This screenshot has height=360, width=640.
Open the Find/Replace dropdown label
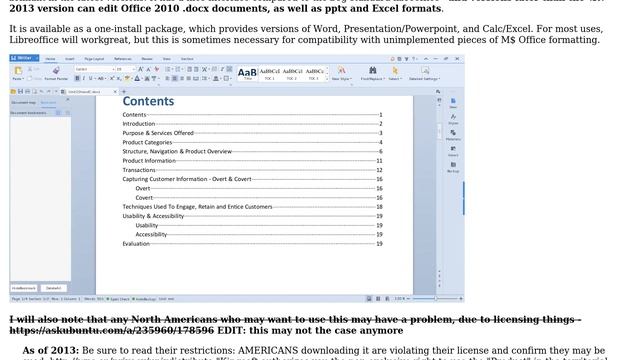[x=373, y=79]
